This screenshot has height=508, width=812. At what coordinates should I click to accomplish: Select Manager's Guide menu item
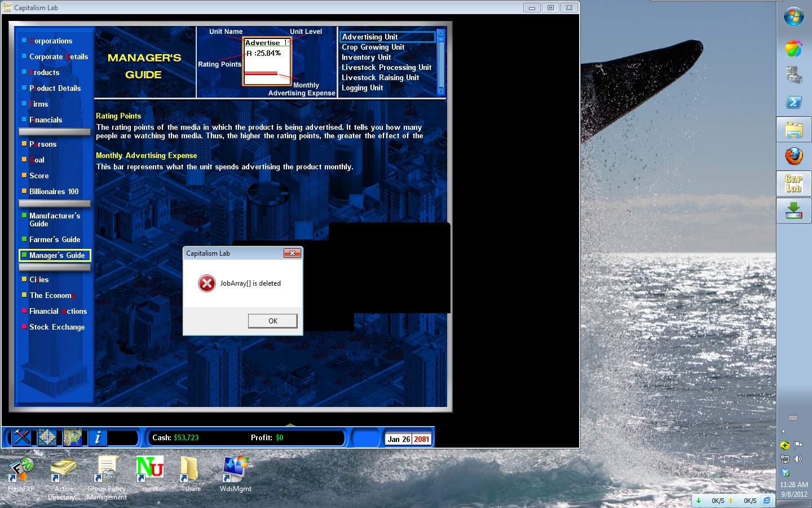tap(55, 255)
